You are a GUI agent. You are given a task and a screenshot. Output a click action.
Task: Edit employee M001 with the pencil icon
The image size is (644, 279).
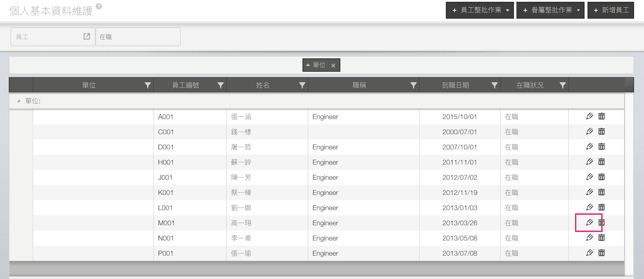(x=590, y=223)
